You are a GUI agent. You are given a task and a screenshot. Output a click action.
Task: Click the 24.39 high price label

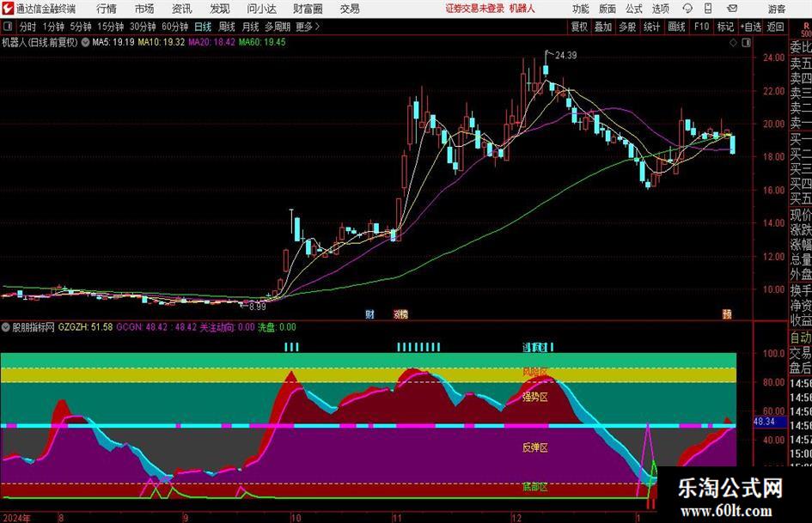566,55
